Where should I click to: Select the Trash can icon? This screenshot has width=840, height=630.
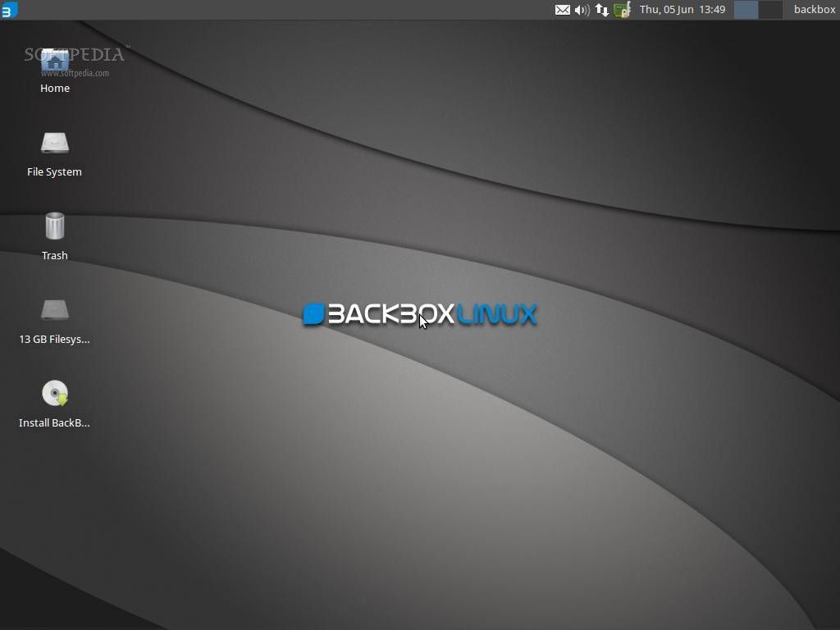[55, 226]
